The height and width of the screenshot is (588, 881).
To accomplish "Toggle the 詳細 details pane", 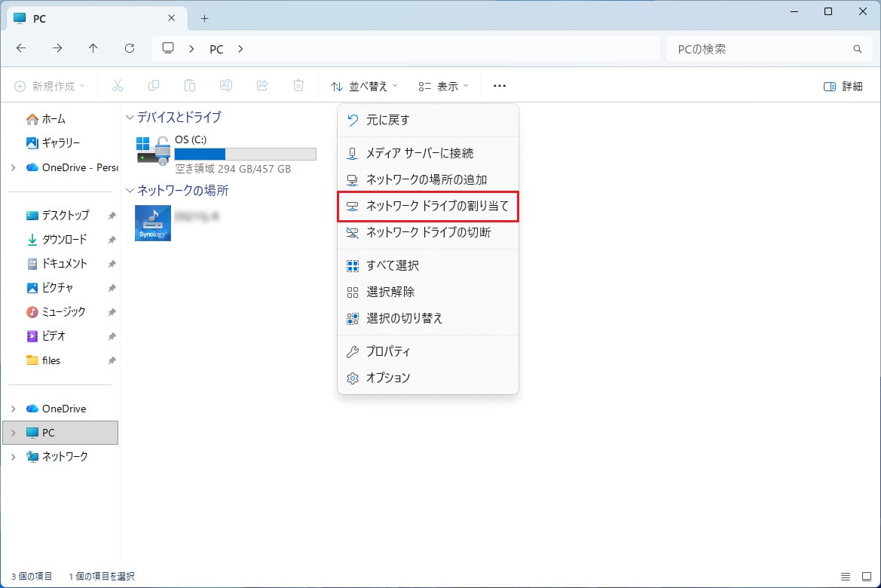I will pyautogui.click(x=843, y=87).
